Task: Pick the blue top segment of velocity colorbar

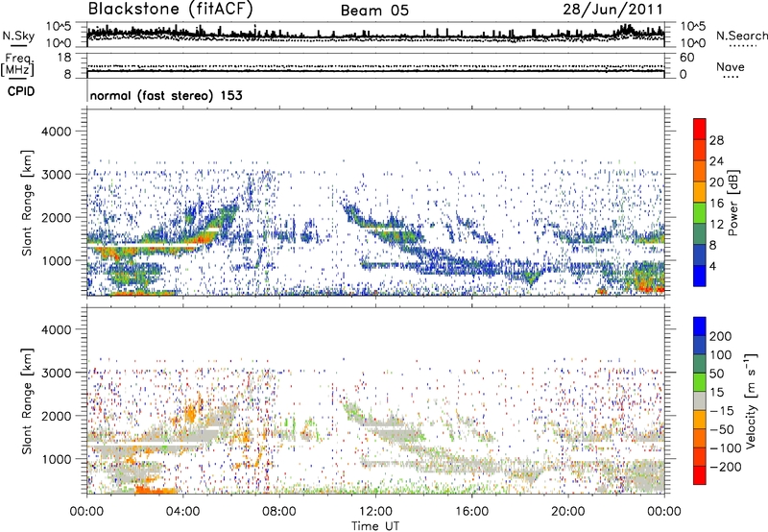Action: [x=700, y=326]
